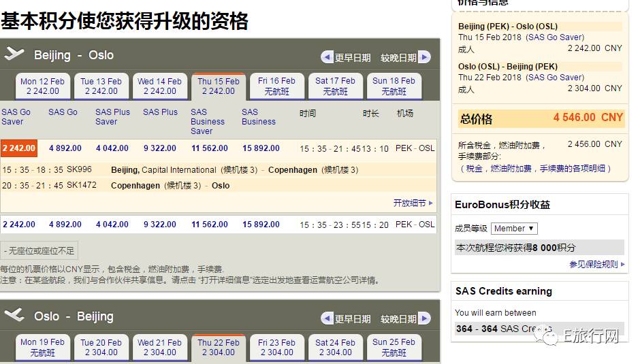Select the Sun 25 Feb return date tab
The width and height of the screenshot is (640, 364).
(x=394, y=347)
